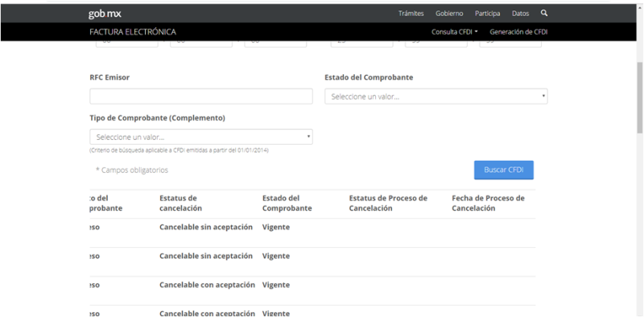Click the Buscar CFDI button

click(x=504, y=170)
